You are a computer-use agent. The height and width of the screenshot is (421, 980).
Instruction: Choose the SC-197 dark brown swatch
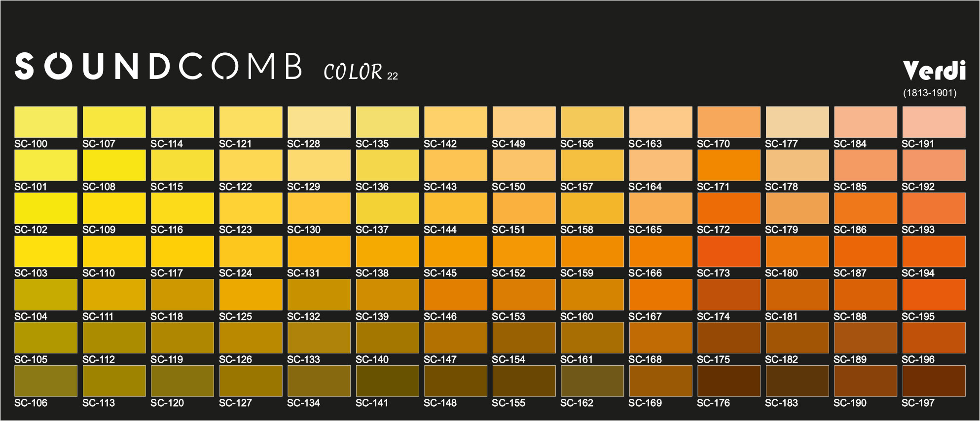point(934,381)
